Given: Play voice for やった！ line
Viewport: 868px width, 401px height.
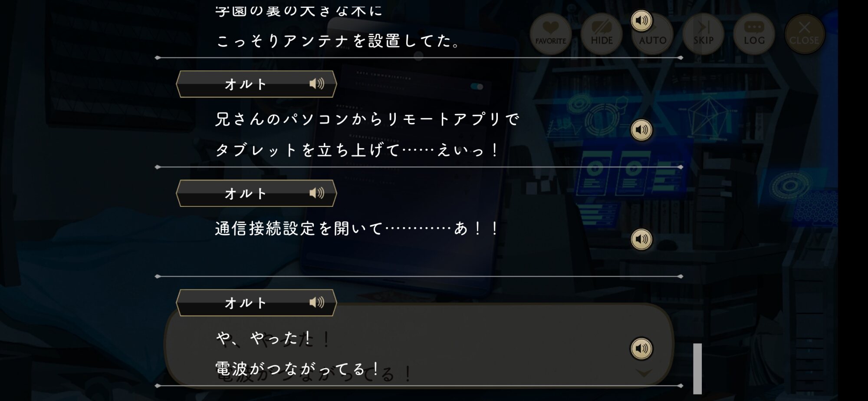Looking at the screenshot, I should pos(641,348).
